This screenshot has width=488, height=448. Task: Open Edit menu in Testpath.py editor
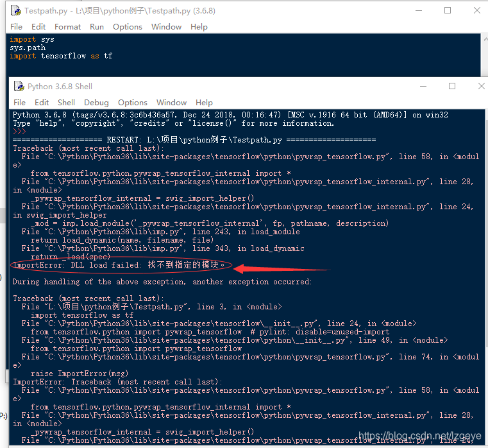[38, 27]
